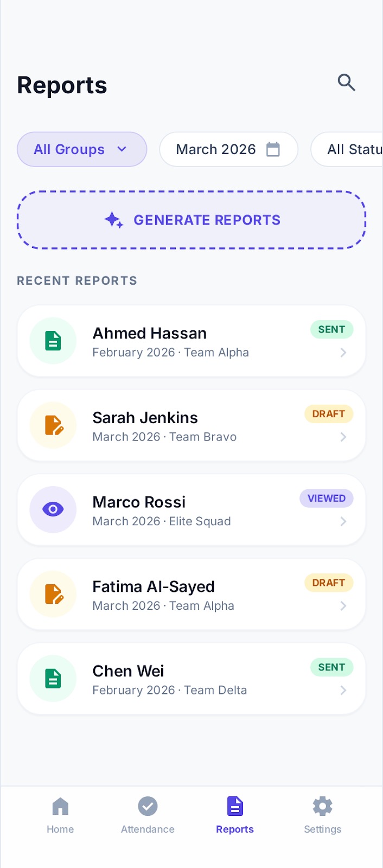Tap the Generate Reports button
The width and height of the screenshot is (383, 868).
[x=191, y=220]
